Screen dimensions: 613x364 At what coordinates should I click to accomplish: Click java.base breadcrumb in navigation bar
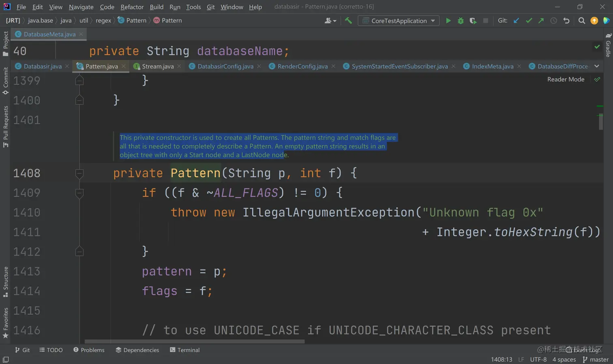tap(41, 20)
